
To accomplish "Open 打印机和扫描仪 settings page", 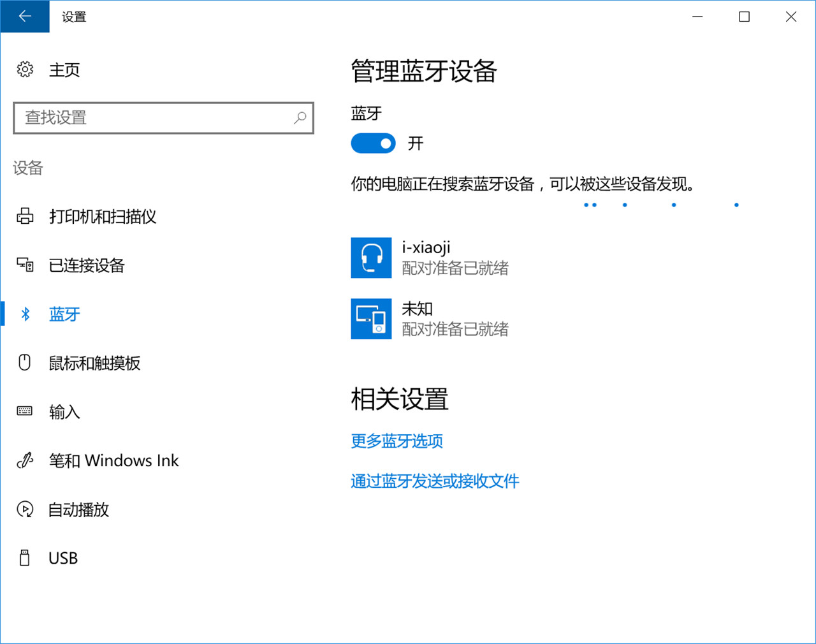I will coord(103,217).
